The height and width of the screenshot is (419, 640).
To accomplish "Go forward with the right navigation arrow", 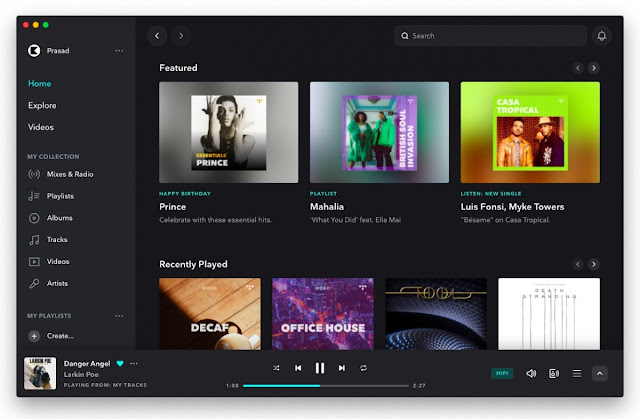I will (181, 36).
